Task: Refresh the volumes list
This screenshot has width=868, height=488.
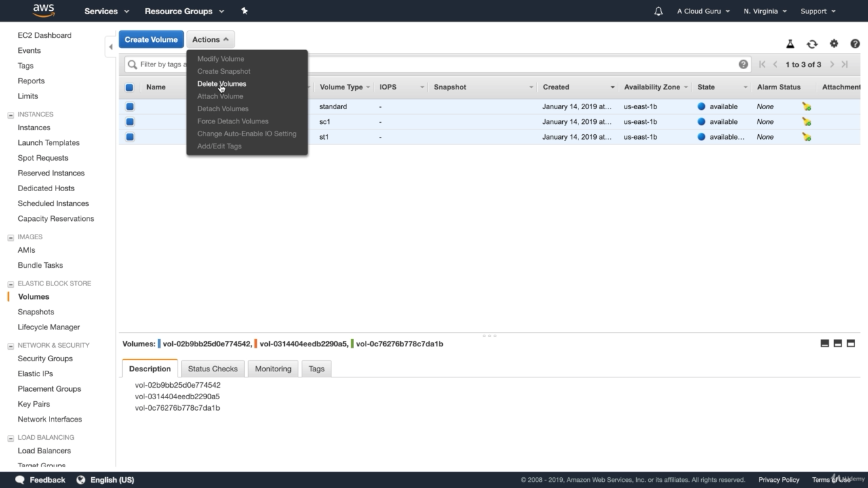Action: click(x=812, y=43)
